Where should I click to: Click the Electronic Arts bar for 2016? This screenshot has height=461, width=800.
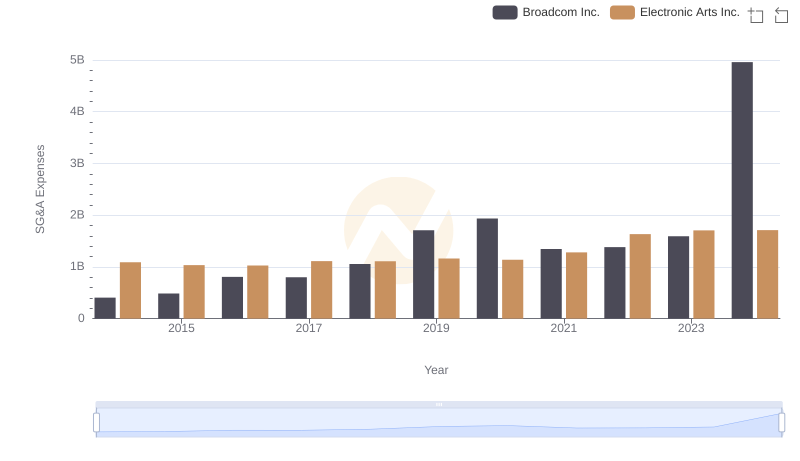258,292
